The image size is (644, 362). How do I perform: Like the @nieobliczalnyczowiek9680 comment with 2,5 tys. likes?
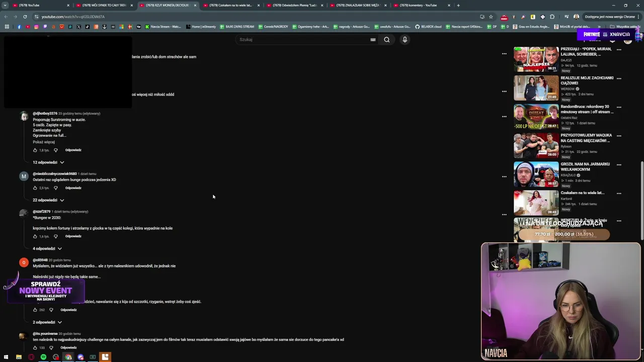coord(35,188)
